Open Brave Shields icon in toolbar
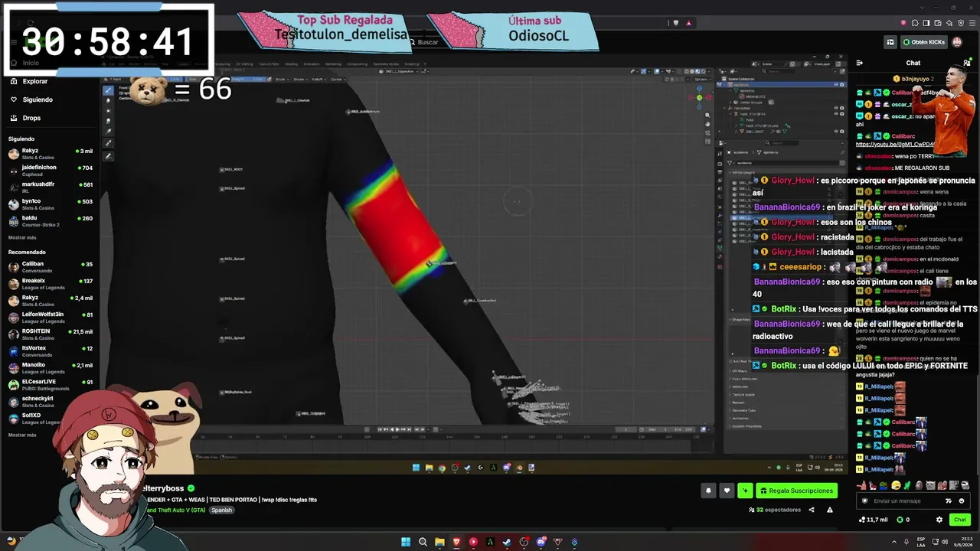Screen dimensions: 980x551 click(676, 23)
